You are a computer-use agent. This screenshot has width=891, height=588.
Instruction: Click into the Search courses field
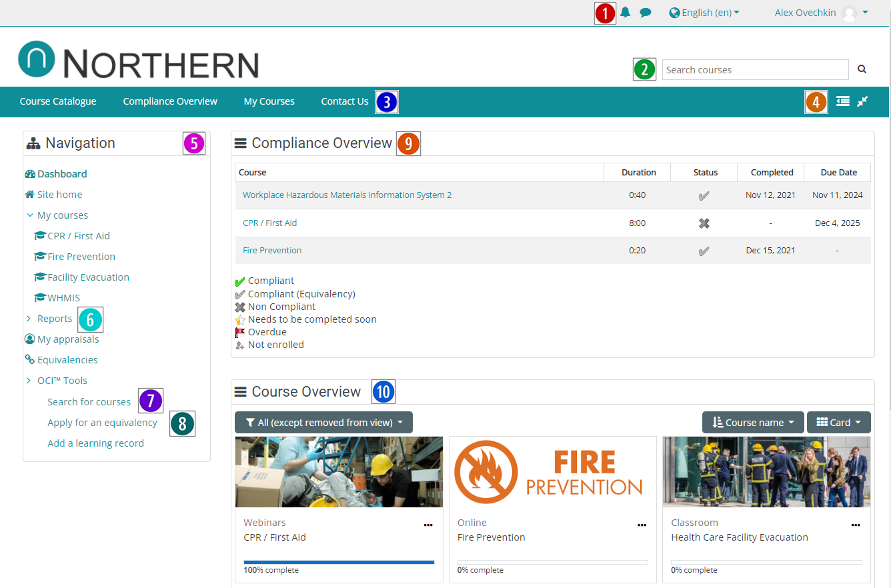[x=754, y=70]
